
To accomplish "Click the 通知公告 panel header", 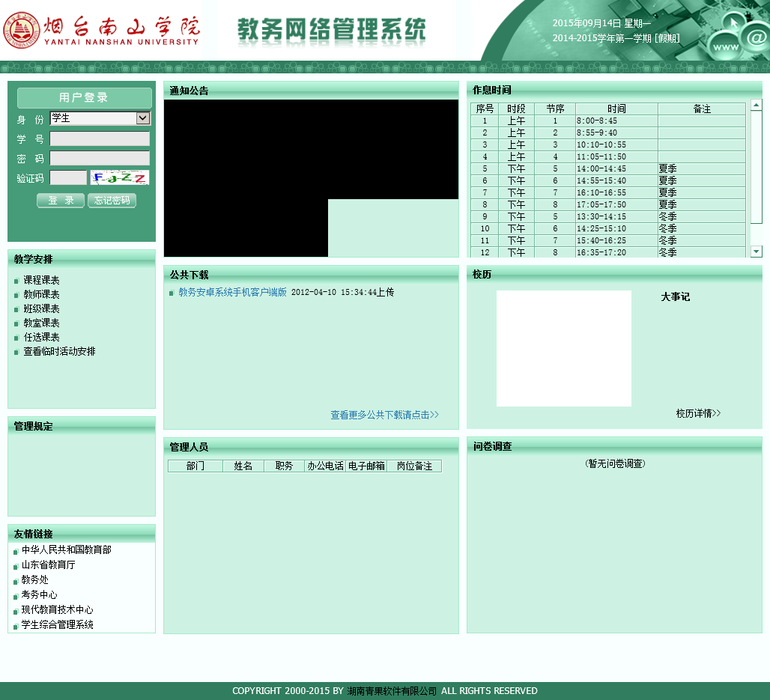I will (x=311, y=91).
